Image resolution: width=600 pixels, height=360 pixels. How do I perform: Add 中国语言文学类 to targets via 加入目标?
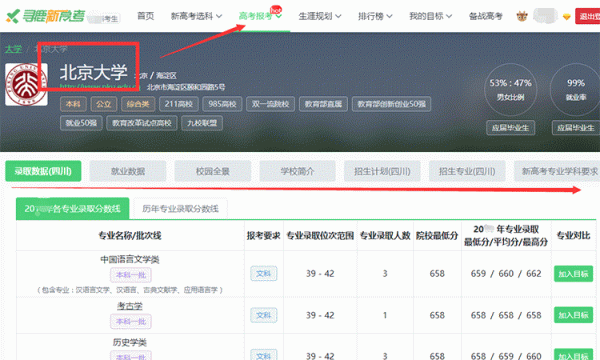tap(573, 274)
